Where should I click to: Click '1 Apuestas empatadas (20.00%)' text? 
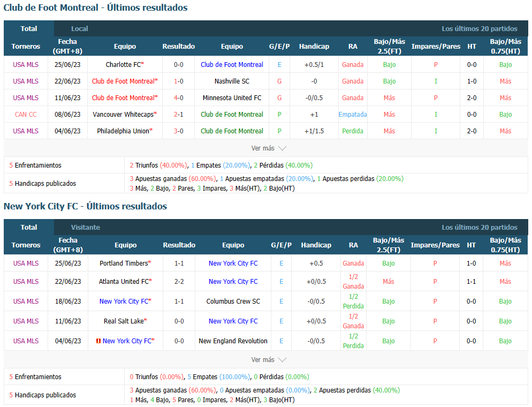click(267, 178)
